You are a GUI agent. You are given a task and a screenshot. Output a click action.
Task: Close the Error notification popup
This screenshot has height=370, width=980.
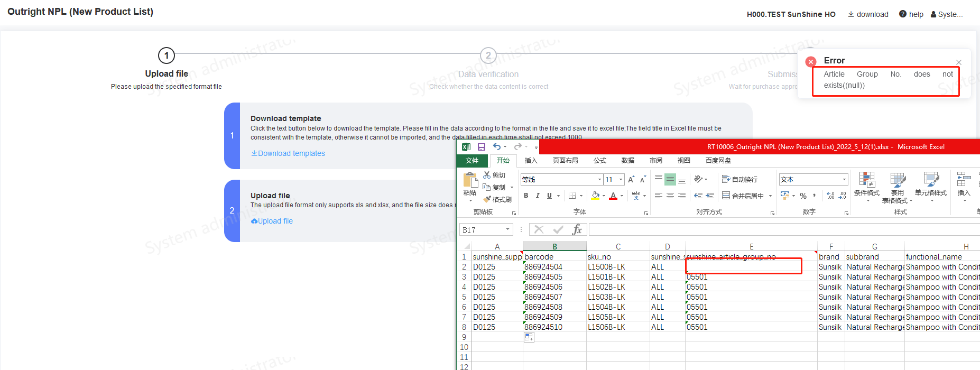[x=959, y=62]
